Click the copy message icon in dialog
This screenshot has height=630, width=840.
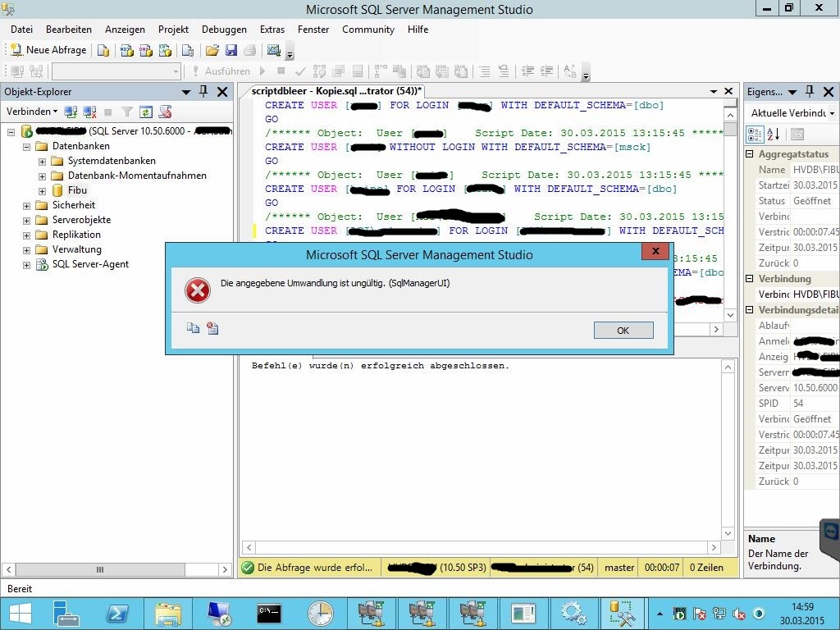pos(193,328)
